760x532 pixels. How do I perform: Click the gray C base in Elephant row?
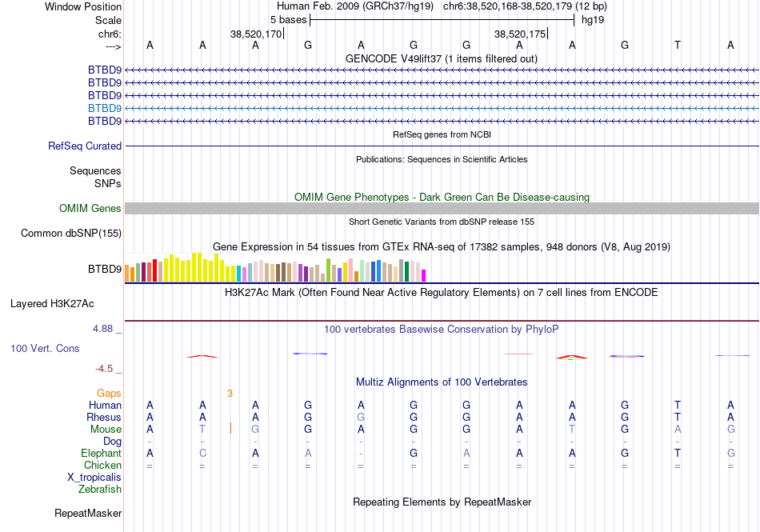(x=202, y=453)
